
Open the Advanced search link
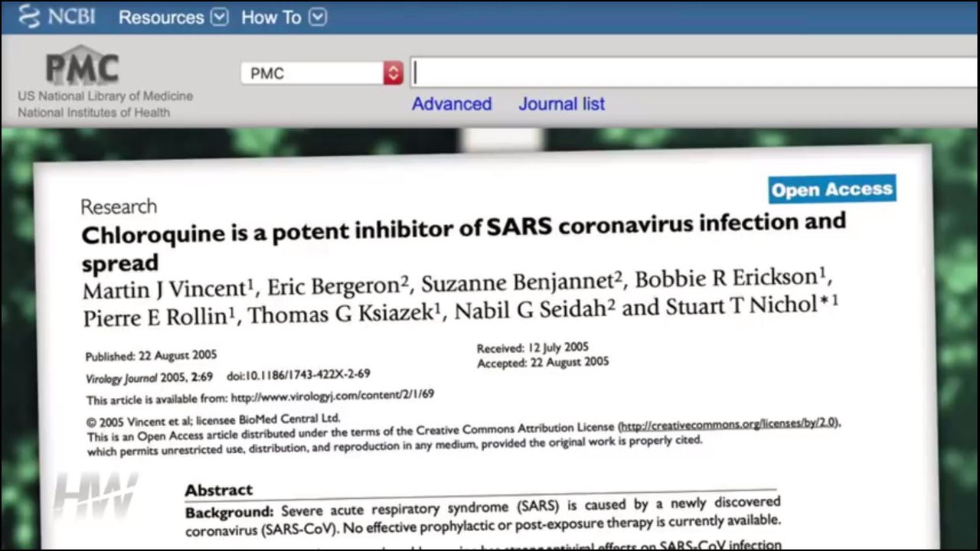(452, 104)
